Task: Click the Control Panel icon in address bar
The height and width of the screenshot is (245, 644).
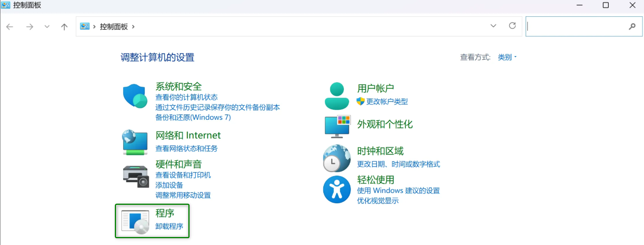Action: tap(85, 26)
